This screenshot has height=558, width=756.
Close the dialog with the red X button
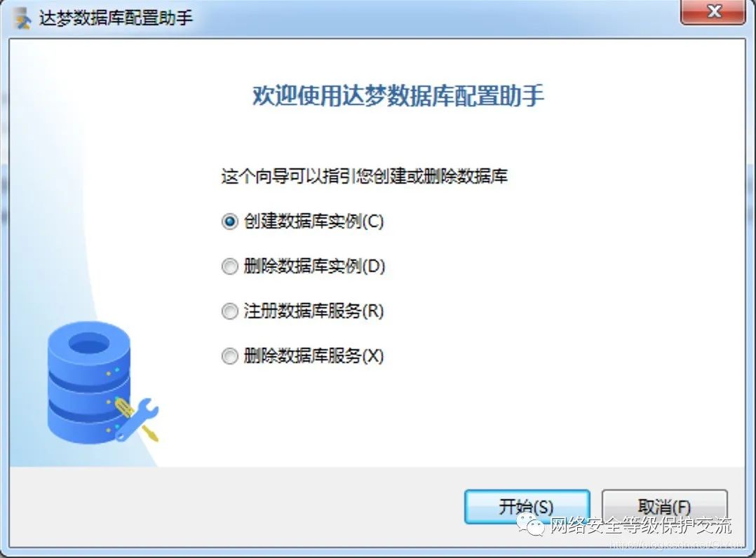pos(713,11)
